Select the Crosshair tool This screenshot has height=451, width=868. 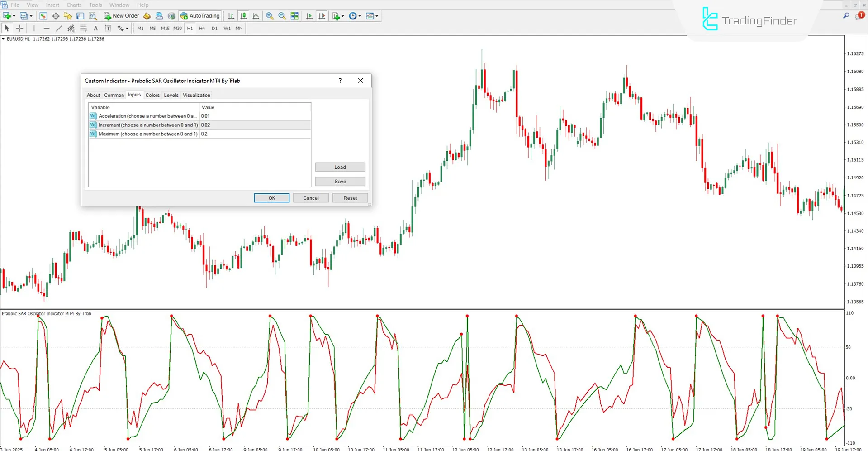point(19,28)
